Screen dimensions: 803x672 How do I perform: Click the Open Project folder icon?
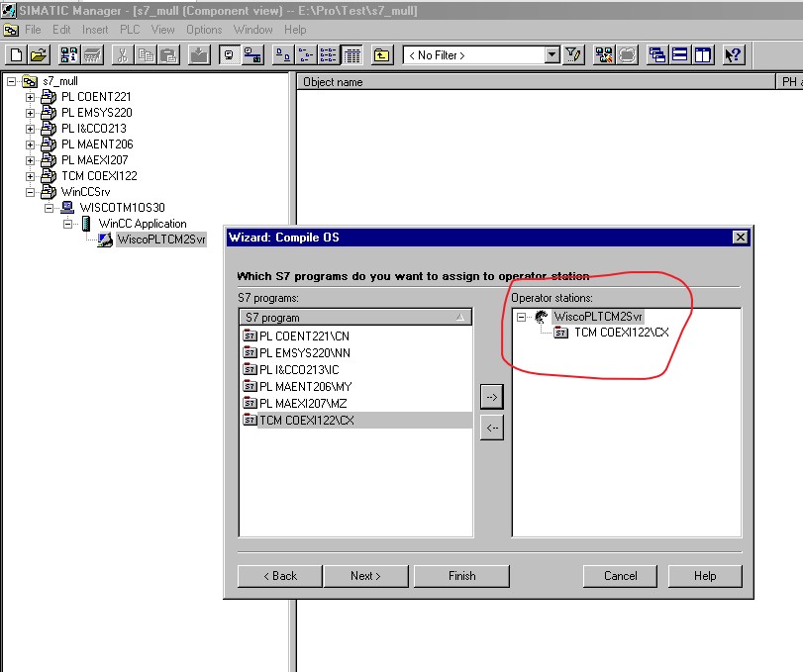click(x=39, y=54)
